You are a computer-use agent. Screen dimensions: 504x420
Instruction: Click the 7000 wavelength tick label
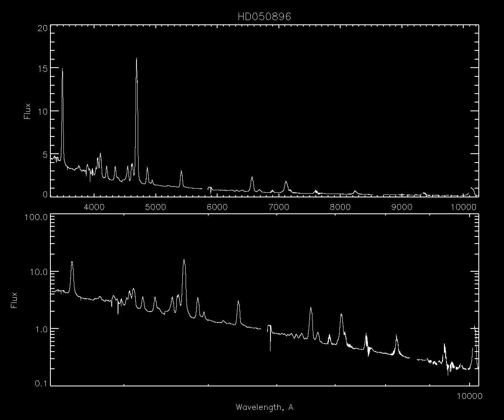click(x=279, y=206)
